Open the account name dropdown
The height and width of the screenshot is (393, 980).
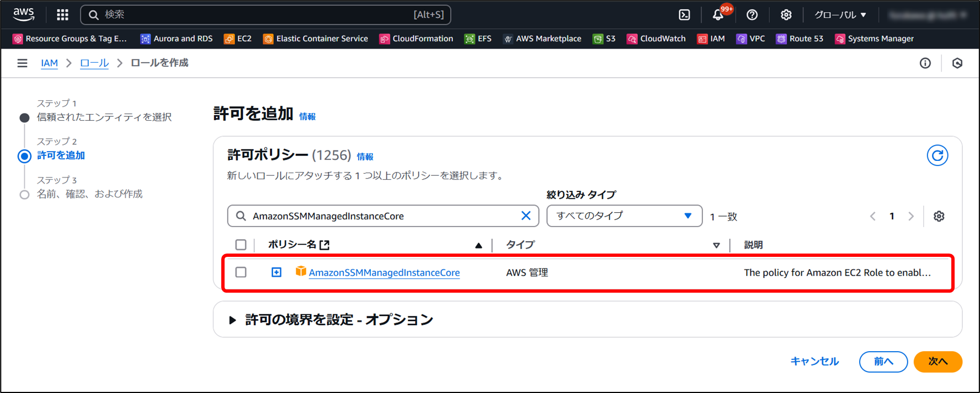coord(927,15)
